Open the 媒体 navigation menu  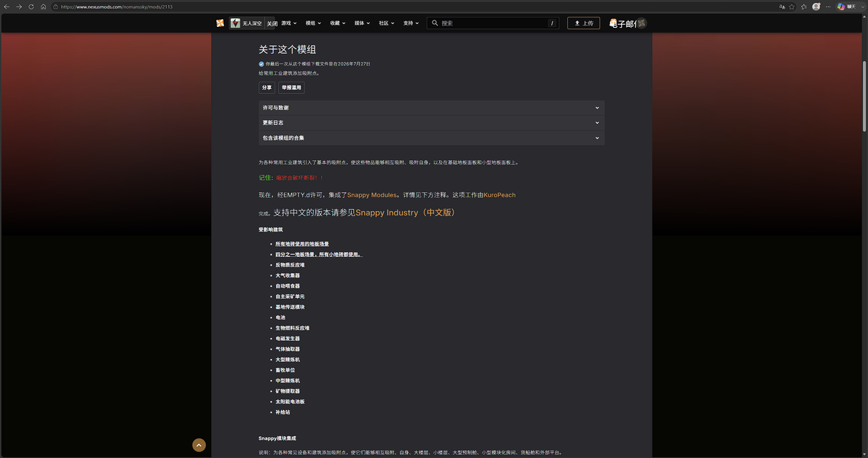pyautogui.click(x=362, y=23)
